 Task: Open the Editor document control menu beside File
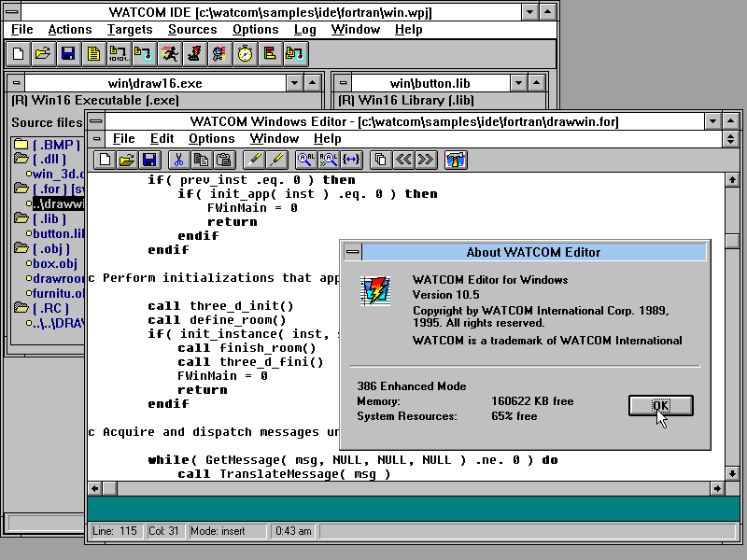(x=97, y=138)
